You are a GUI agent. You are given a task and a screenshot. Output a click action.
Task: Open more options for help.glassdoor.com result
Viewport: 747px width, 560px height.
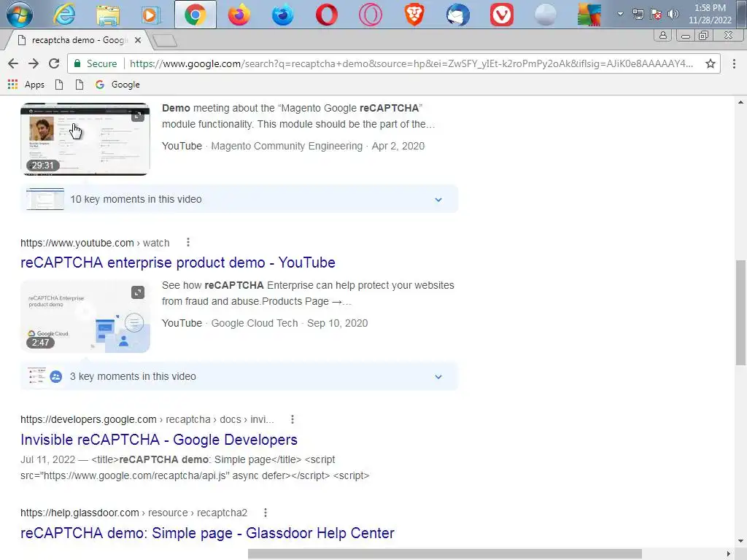[266, 513]
